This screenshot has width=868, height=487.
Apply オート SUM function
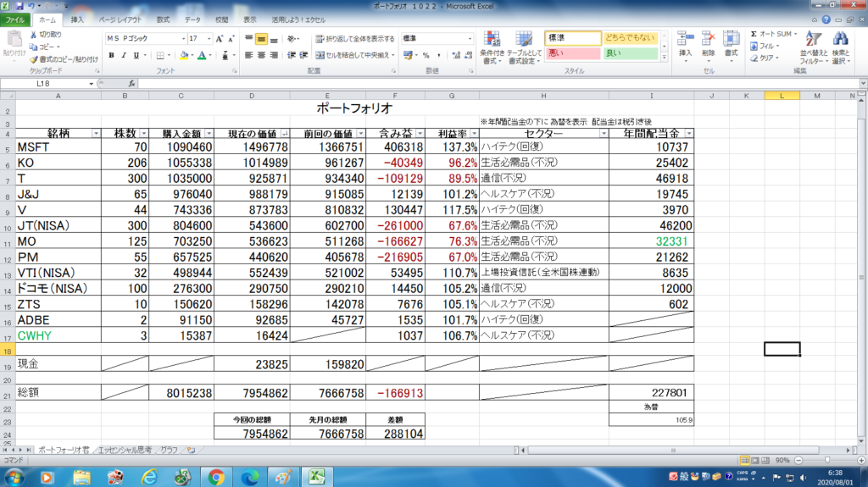(772, 35)
